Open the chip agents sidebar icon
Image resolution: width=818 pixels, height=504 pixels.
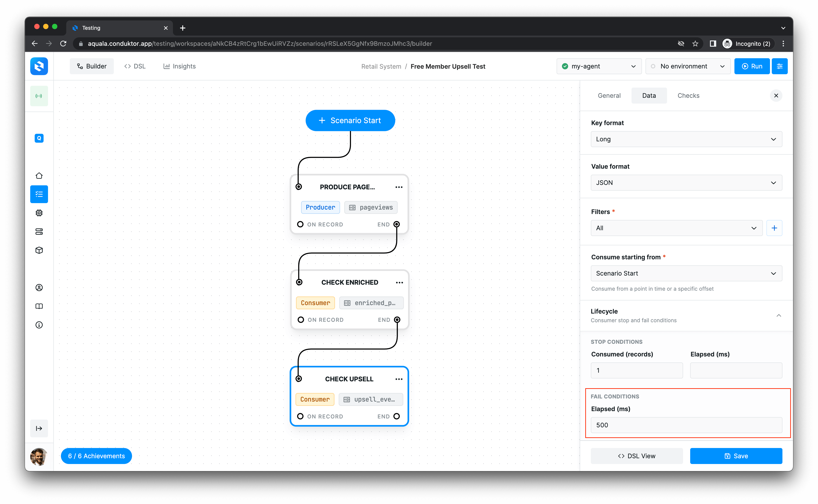pyautogui.click(x=39, y=213)
